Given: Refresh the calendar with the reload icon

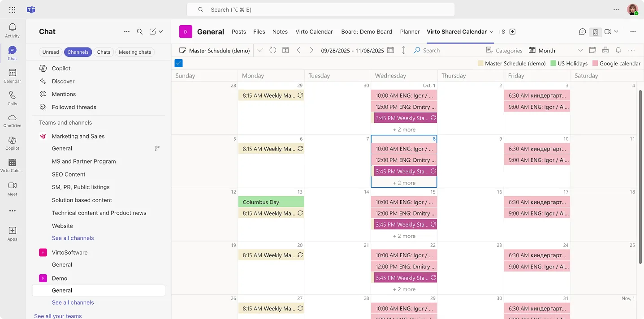Looking at the screenshot, I should click(273, 50).
